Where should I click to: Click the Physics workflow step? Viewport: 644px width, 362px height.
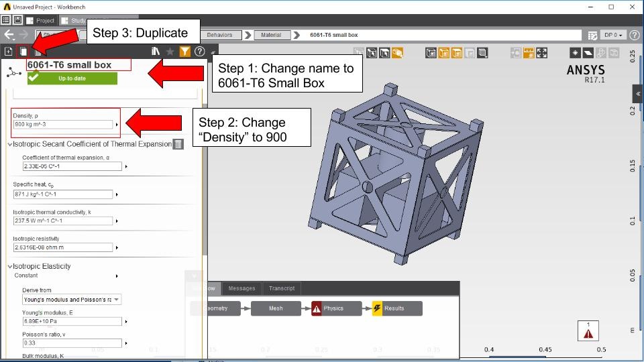tap(336, 308)
